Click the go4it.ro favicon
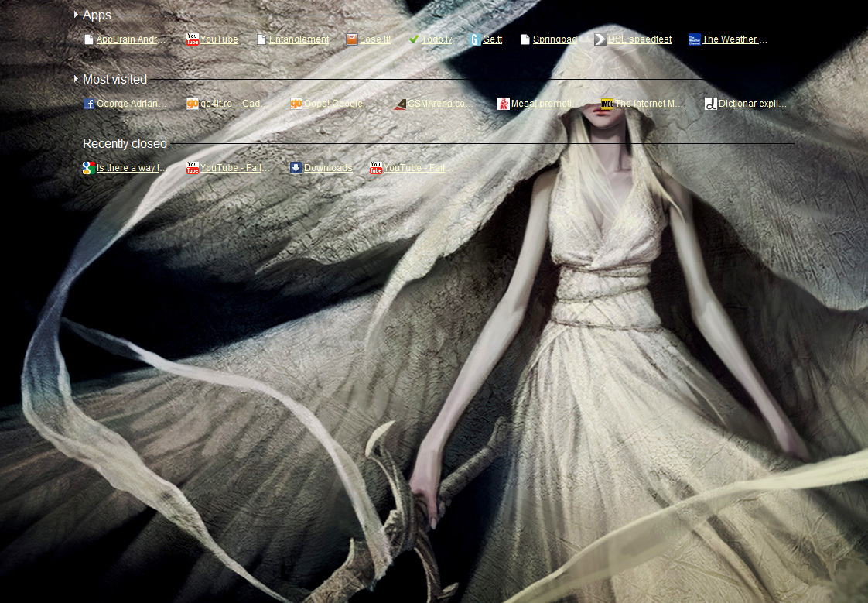Viewport: 868px width, 603px height. [192, 104]
